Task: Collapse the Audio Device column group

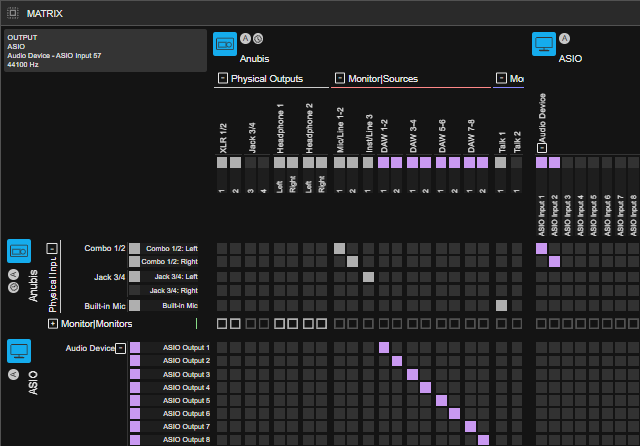Action: point(542,148)
